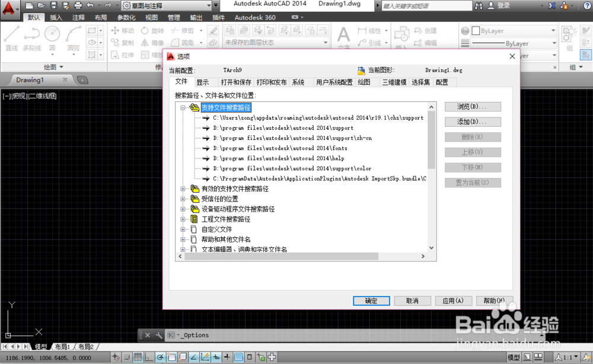Expand 有效的支持文件搜索路径 node

coord(183,189)
